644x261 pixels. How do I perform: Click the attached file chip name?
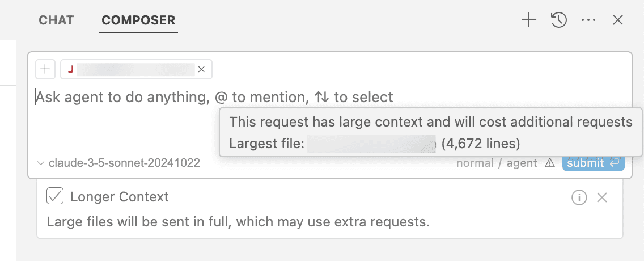coord(136,69)
